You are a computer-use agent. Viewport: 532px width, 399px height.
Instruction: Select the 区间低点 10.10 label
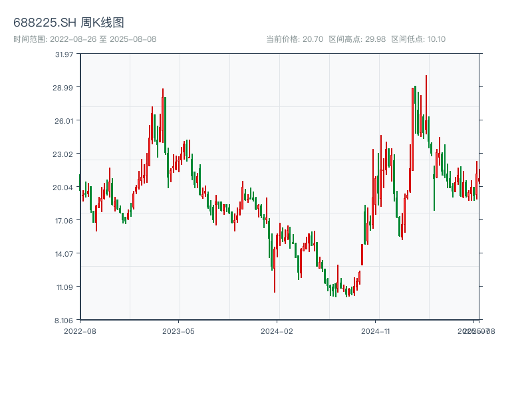418,39
